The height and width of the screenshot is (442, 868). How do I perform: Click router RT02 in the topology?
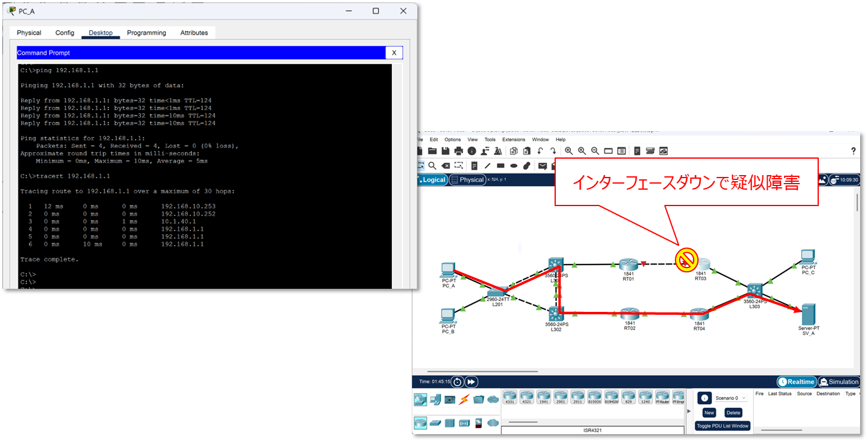point(629,314)
